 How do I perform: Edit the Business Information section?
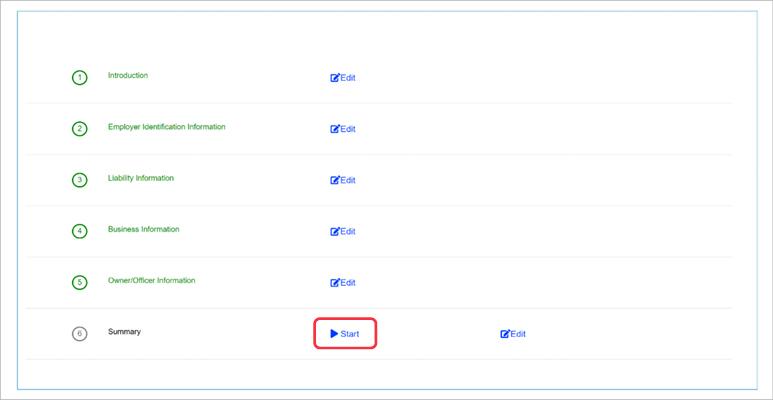point(343,232)
